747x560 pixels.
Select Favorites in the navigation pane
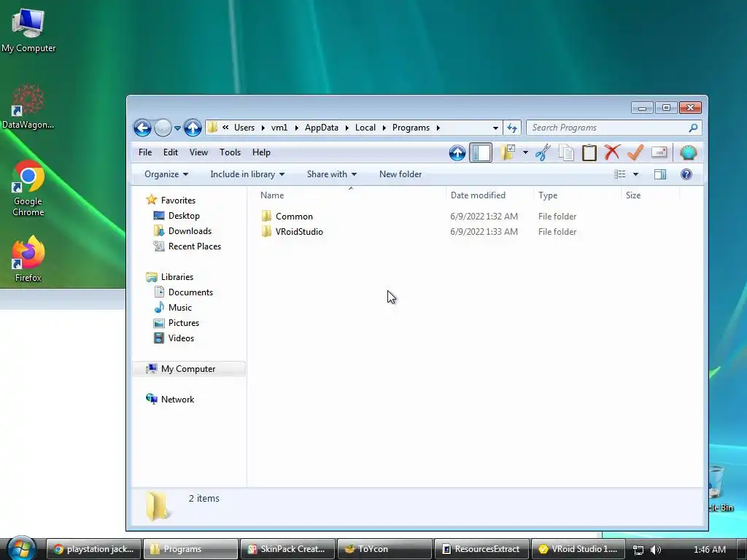[x=178, y=201]
